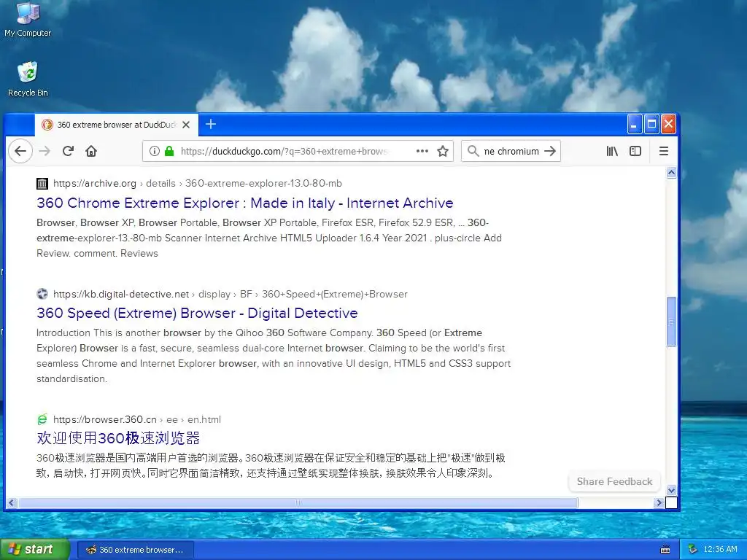The image size is (747, 560).
Task: Open the Windows start button
Action: (x=34, y=550)
